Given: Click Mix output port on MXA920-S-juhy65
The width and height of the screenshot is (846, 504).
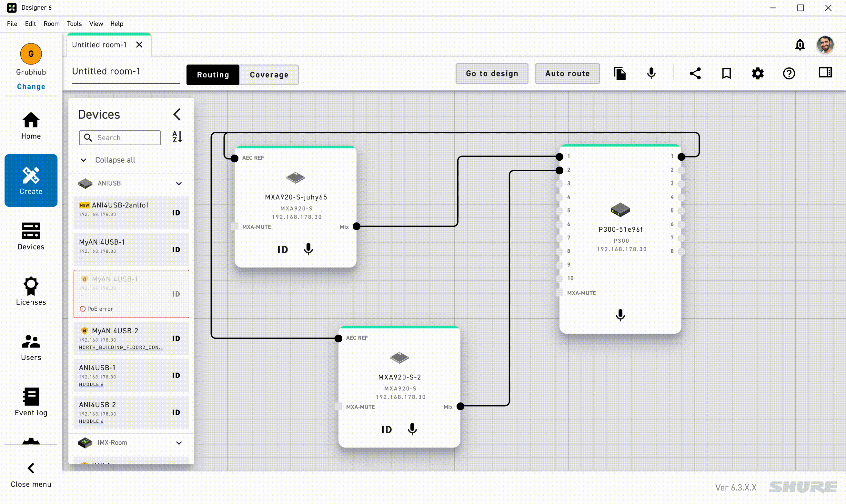Looking at the screenshot, I should click(356, 227).
